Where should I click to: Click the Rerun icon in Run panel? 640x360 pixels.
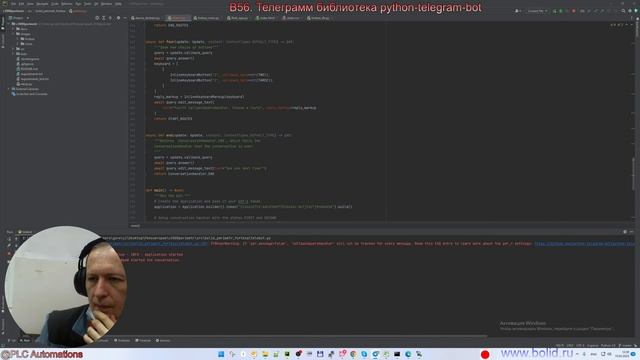[9, 238]
